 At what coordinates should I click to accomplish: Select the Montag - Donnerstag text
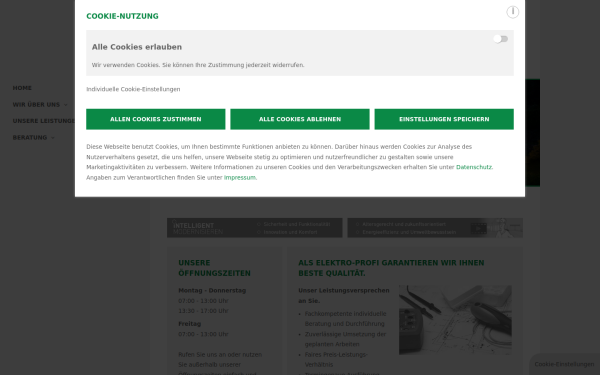click(212, 290)
